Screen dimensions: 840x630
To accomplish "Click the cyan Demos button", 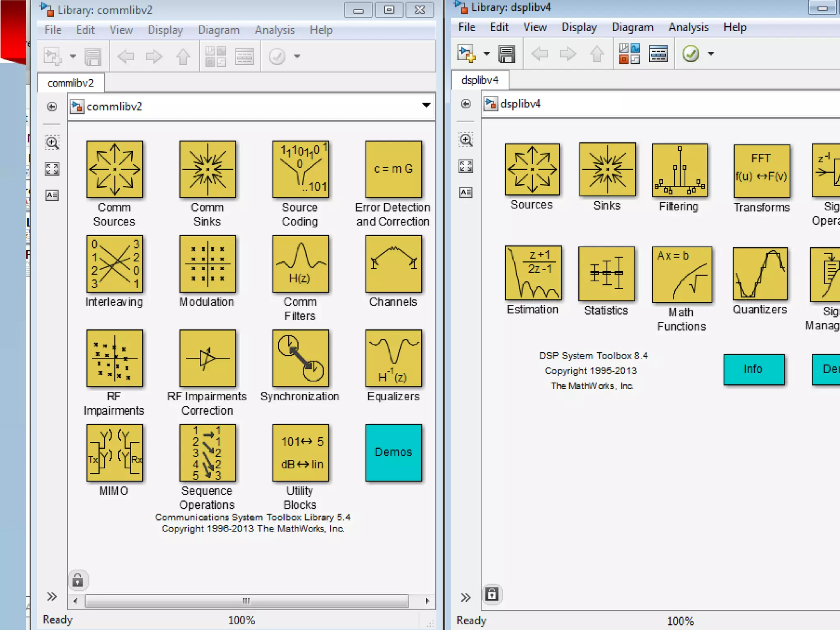I will click(393, 452).
